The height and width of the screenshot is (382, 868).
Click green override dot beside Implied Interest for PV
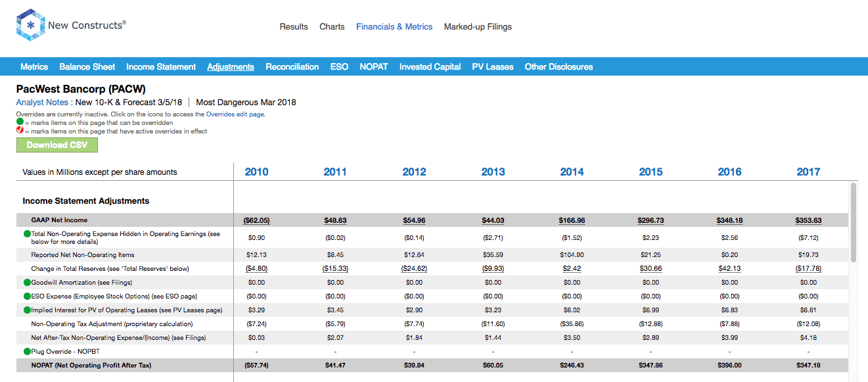click(27, 310)
